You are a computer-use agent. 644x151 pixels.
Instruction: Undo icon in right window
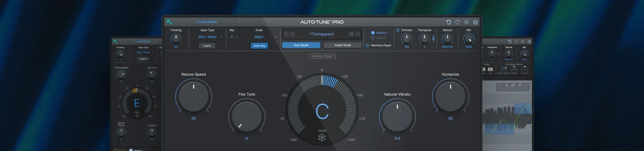coord(510,42)
